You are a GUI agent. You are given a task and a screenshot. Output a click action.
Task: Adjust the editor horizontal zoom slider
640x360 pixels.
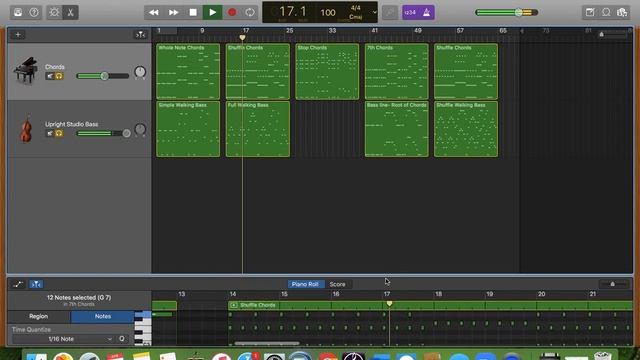click(613, 284)
